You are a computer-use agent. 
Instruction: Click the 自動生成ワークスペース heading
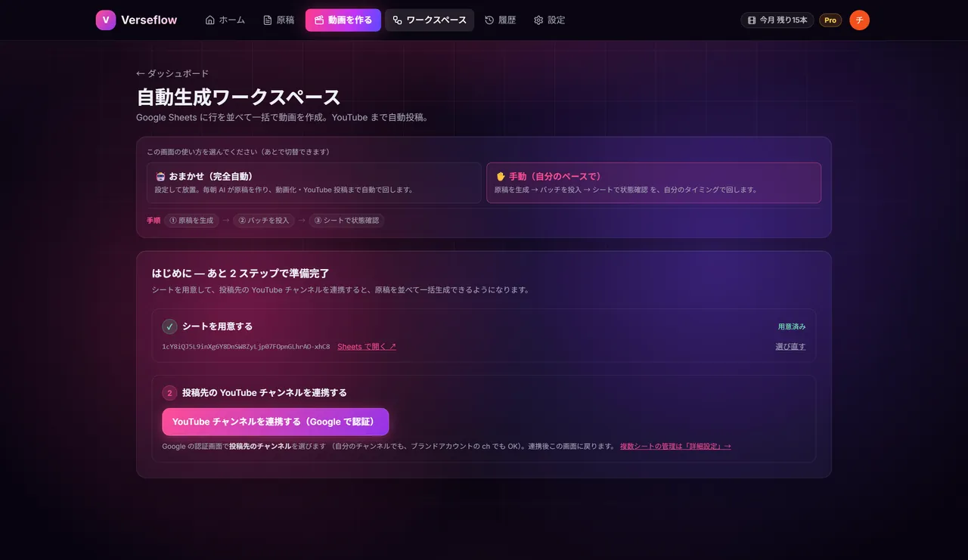[238, 97]
